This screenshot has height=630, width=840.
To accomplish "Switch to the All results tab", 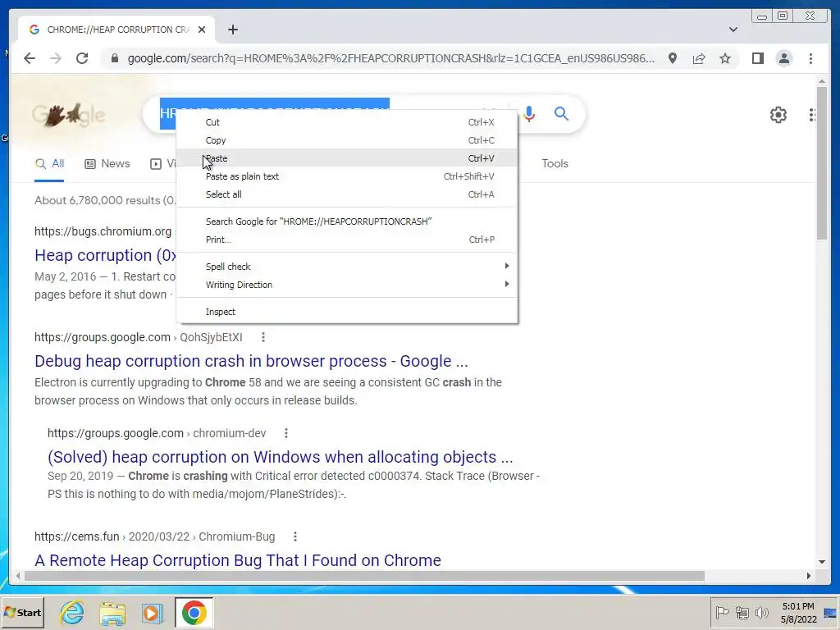I will point(49,164).
